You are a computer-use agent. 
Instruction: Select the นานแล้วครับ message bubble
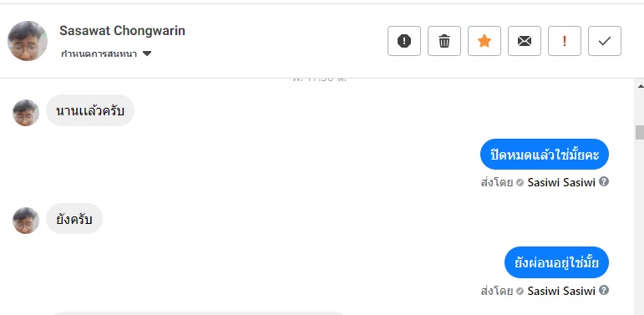[90, 110]
